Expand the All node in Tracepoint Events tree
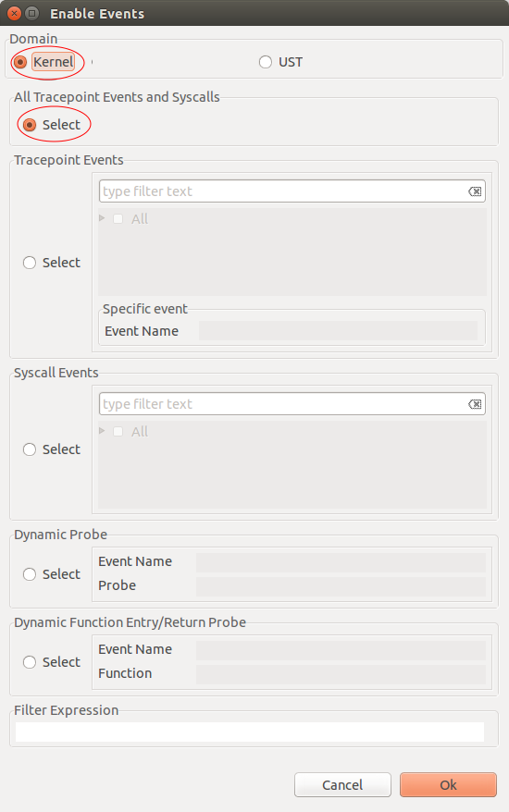 pos(102,218)
